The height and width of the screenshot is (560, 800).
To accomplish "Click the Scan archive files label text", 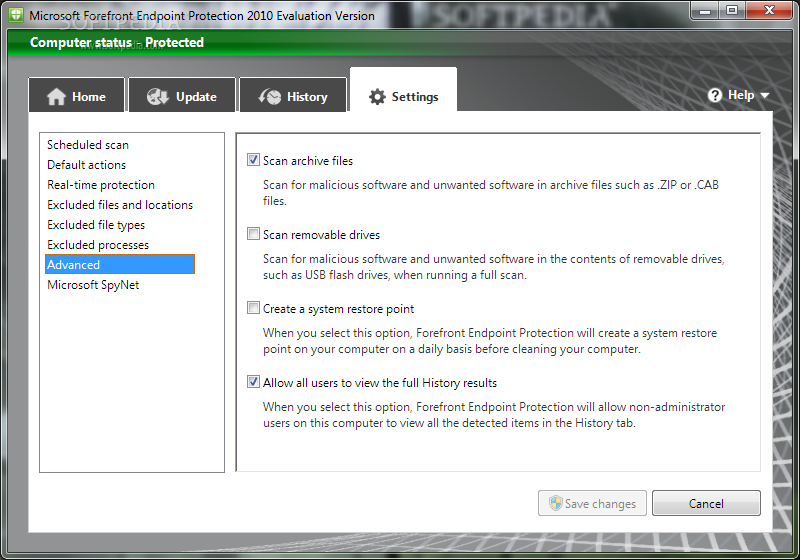I will pos(308,161).
